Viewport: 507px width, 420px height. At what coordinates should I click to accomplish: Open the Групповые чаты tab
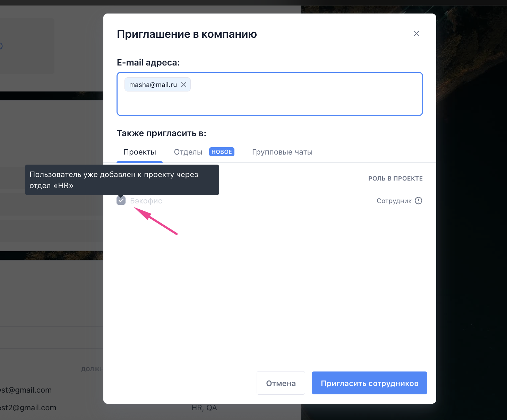point(282,152)
